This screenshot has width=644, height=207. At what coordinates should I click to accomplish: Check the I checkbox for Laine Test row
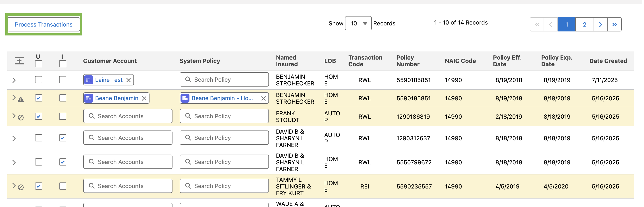[x=62, y=80]
